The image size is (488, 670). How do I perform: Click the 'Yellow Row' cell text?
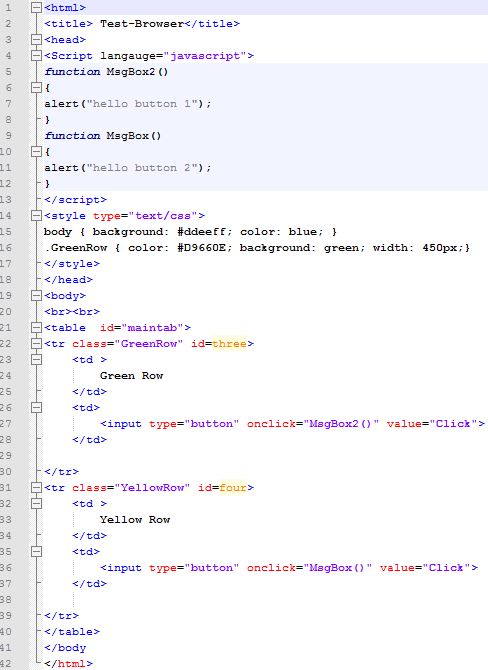(x=135, y=520)
